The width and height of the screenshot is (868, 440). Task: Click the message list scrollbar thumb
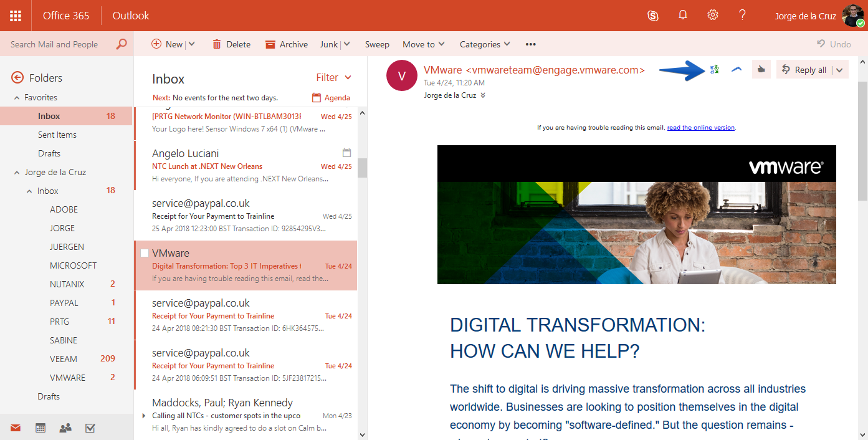point(362,168)
